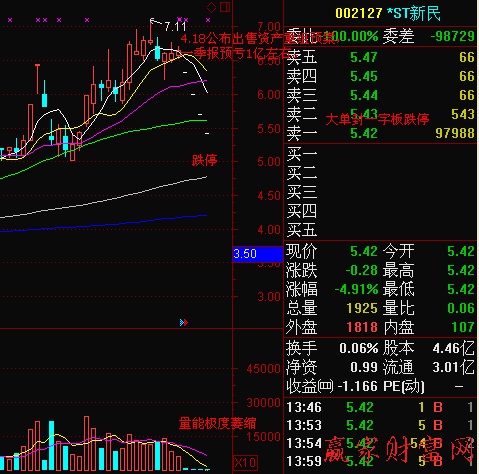Click the 买一 buy-one order row
Screen dimensions: 479x474
point(380,154)
